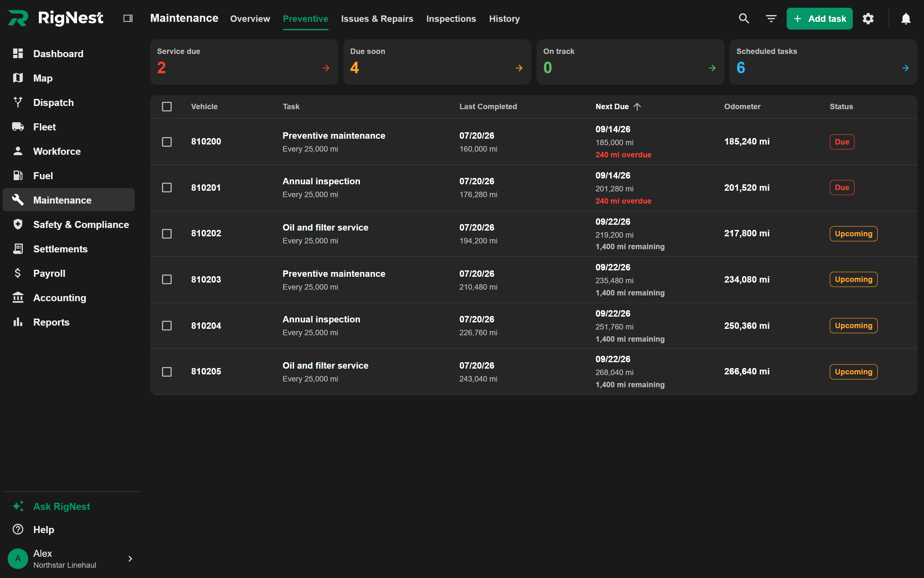Click the Maintenance wrench icon

pyautogui.click(x=18, y=200)
